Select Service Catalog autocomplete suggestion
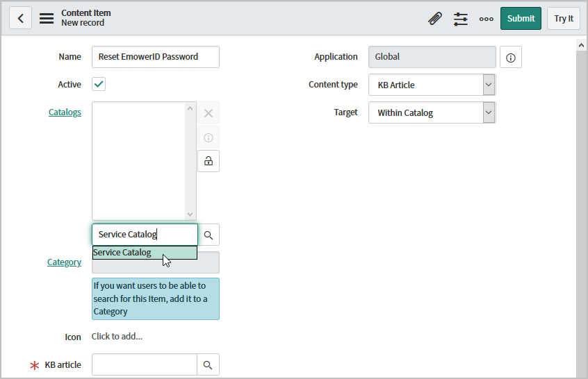The height and width of the screenshot is (379, 588). (x=145, y=253)
